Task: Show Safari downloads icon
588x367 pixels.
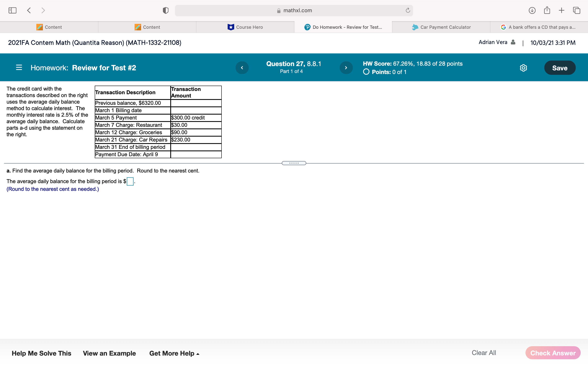Action: point(532,10)
